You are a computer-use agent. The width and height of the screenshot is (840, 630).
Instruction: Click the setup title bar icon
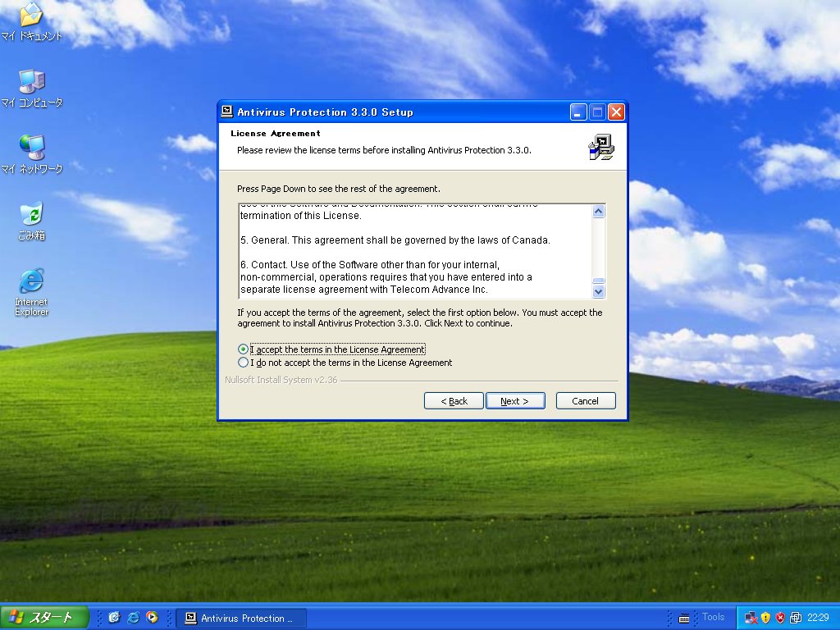tap(227, 112)
